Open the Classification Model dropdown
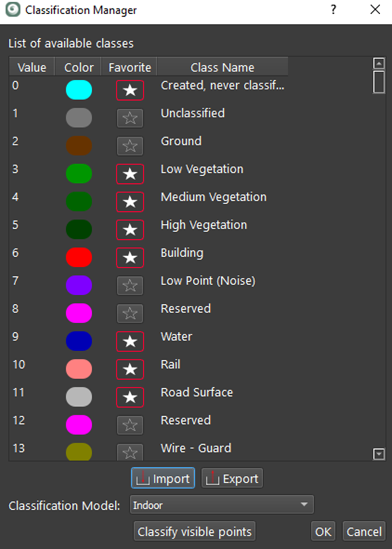392x549 pixels. point(221,506)
